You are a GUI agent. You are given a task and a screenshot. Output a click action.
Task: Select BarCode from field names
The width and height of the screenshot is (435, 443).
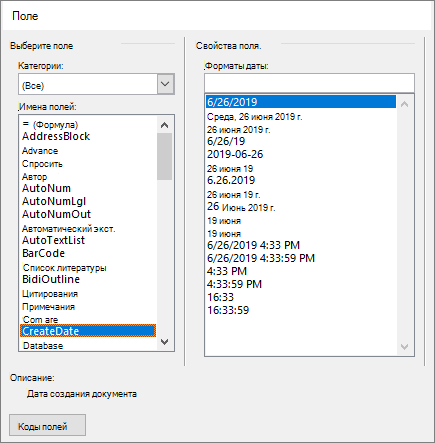click(43, 253)
